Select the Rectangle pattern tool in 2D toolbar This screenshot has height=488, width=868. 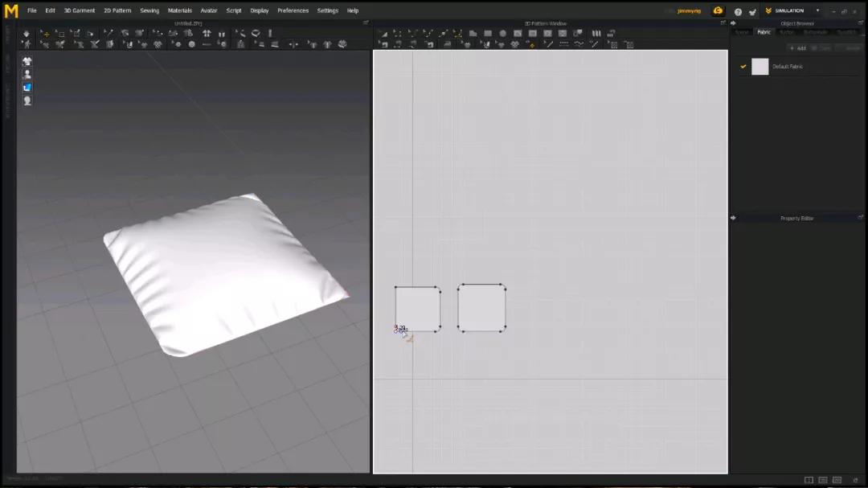[487, 34]
